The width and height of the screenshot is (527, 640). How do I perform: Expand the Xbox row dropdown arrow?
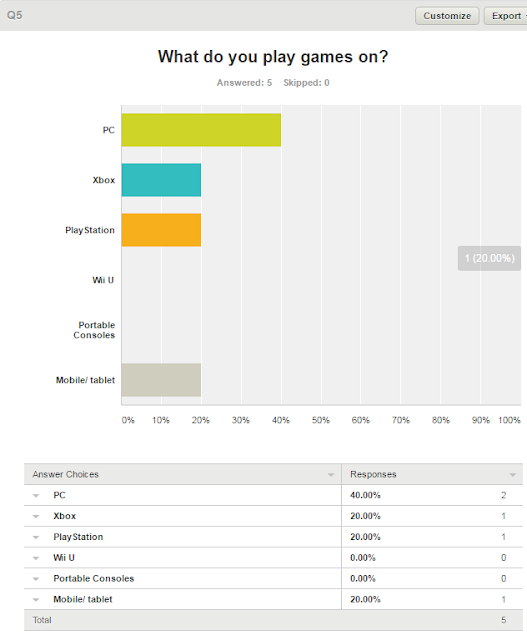coord(36,516)
